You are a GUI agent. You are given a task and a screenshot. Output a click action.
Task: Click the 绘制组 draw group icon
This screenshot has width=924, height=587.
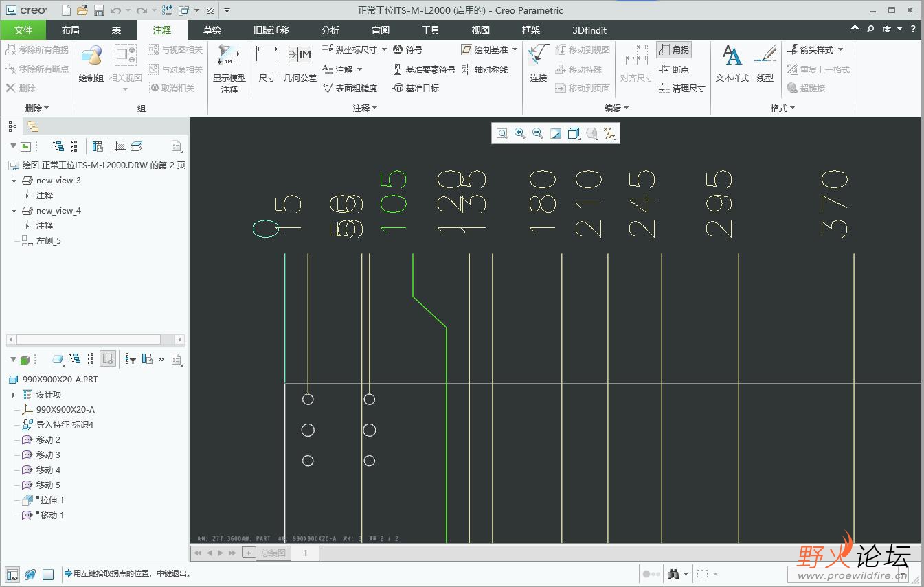pyautogui.click(x=91, y=65)
